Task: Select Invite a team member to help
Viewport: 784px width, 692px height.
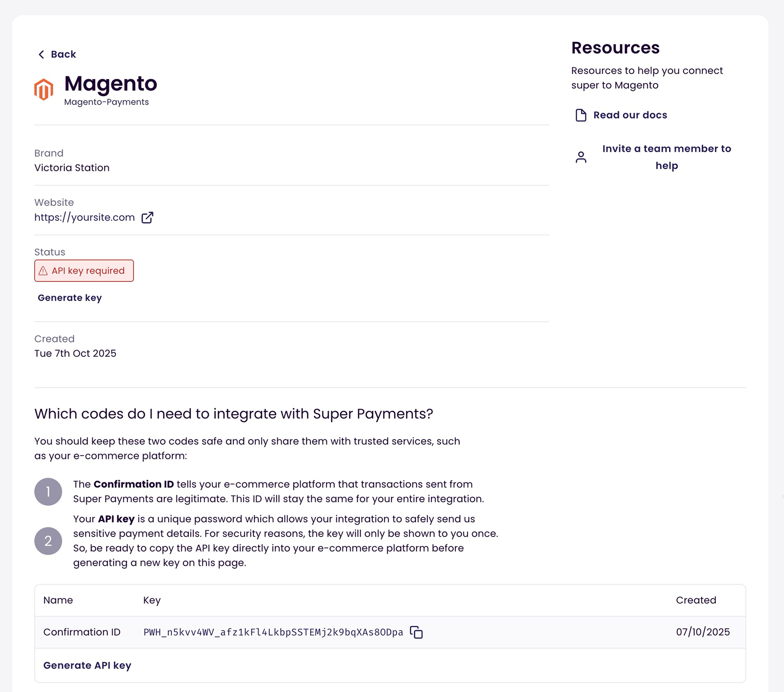Action: (x=666, y=157)
